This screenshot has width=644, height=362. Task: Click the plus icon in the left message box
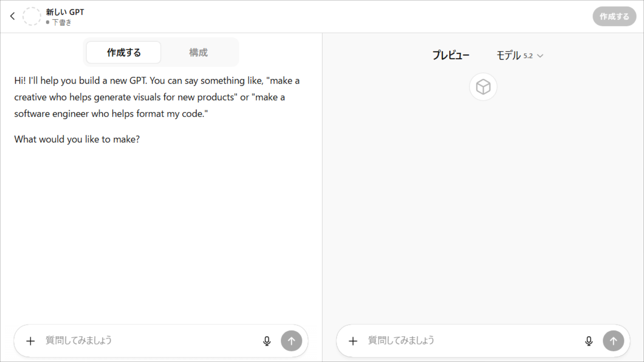tap(30, 341)
